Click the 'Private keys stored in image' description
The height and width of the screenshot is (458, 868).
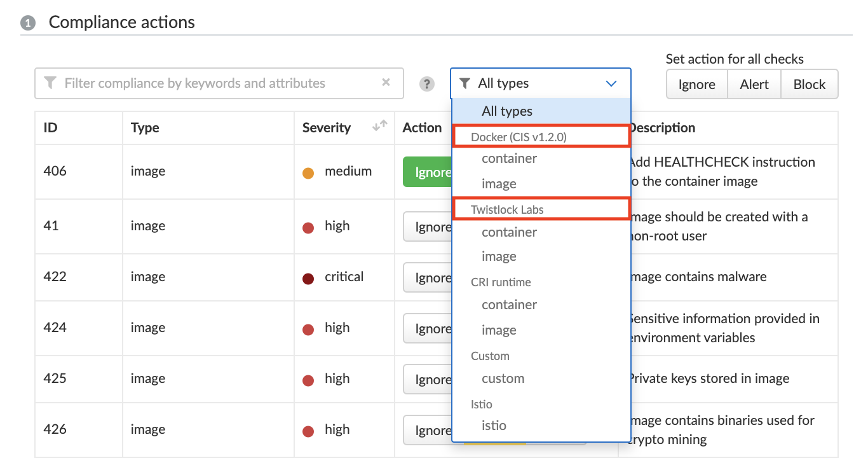point(709,378)
